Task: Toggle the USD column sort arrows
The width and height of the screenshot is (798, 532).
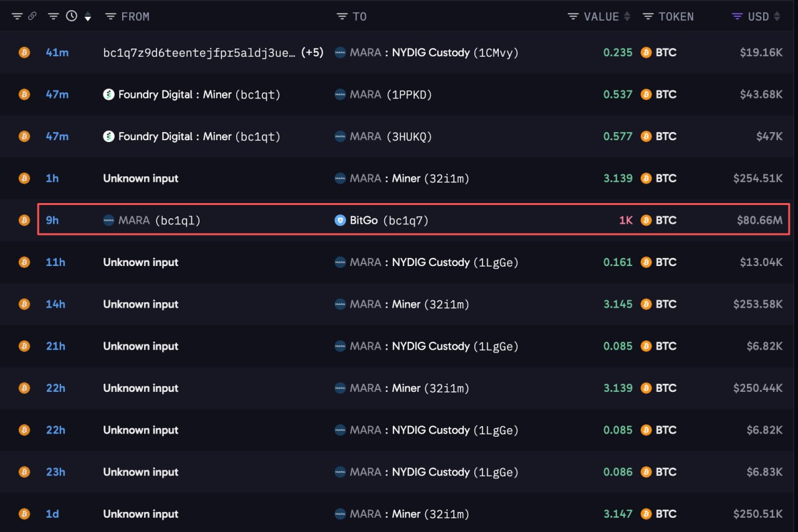Action: click(x=777, y=17)
